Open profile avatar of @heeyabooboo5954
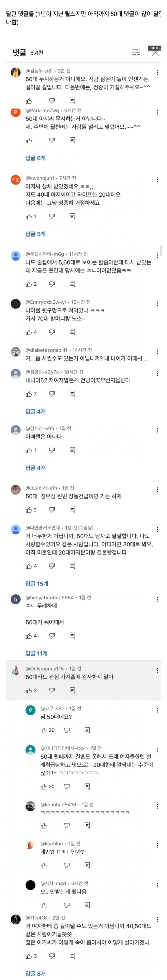167x980 pixels. click(16, 600)
